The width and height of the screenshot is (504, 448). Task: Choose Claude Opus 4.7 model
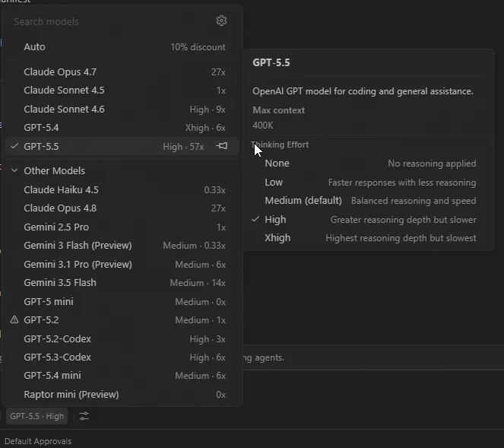click(122, 71)
